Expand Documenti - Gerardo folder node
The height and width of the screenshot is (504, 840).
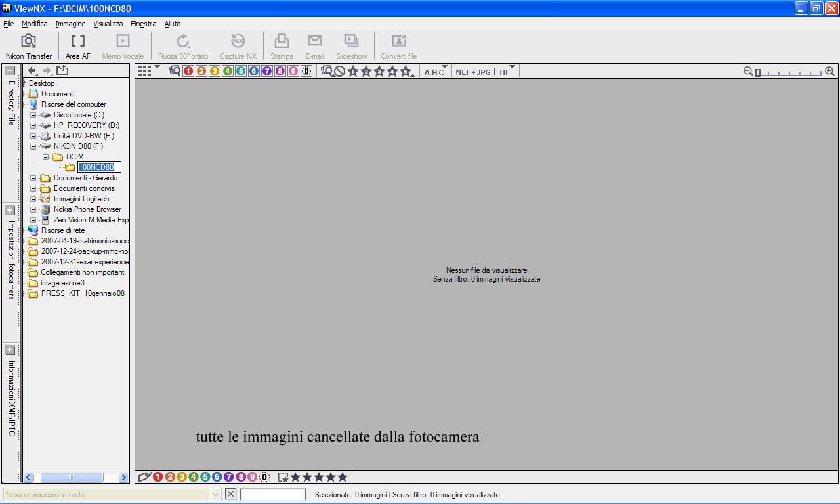pos(33,178)
